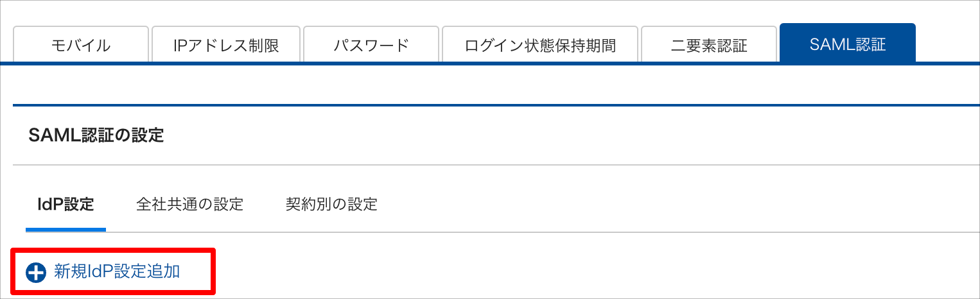This screenshot has height=299, width=980.
Task: Choose company-wide settings 全社共通の設定
Action: (x=190, y=205)
